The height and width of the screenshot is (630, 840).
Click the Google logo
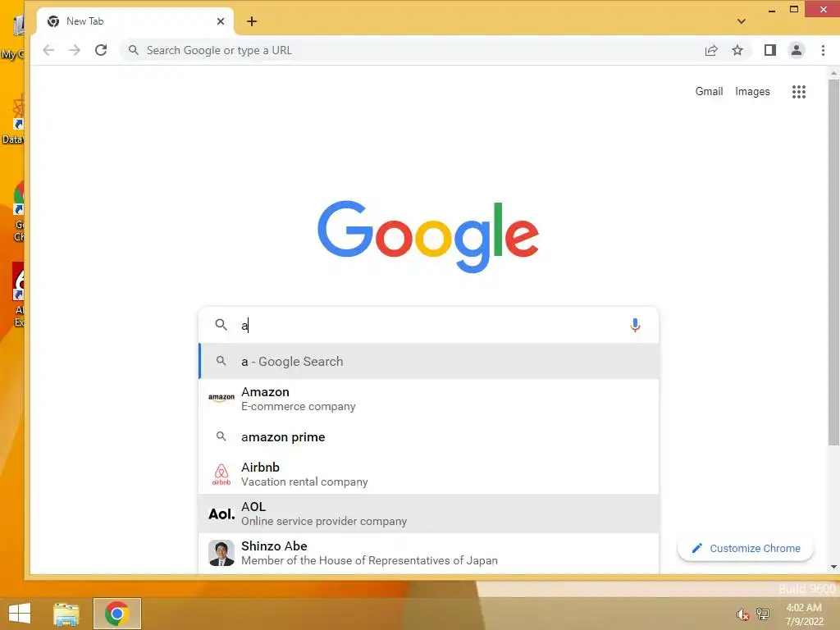pyautogui.click(x=428, y=235)
